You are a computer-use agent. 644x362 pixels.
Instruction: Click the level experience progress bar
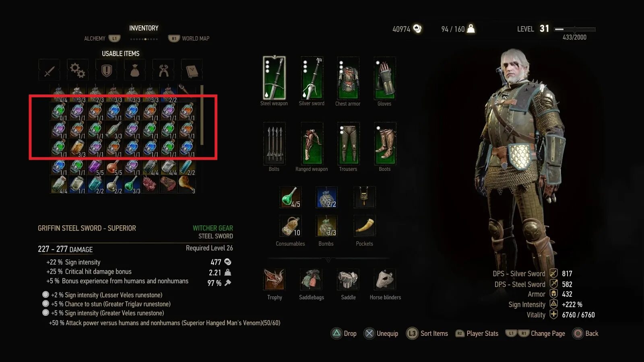click(575, 29)
